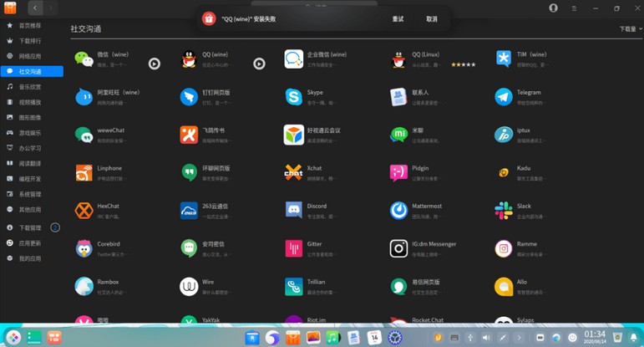Image resolution: width=644 pixels, height=347 pixels.
Task: Click the 好视通云会议 app name
Action: [x=323, y=130]
